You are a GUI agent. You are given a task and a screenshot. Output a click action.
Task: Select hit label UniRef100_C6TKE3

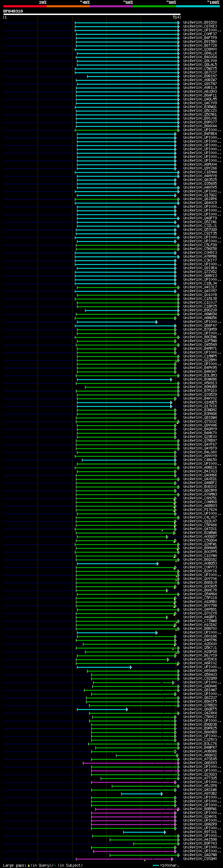click(200, 27)
